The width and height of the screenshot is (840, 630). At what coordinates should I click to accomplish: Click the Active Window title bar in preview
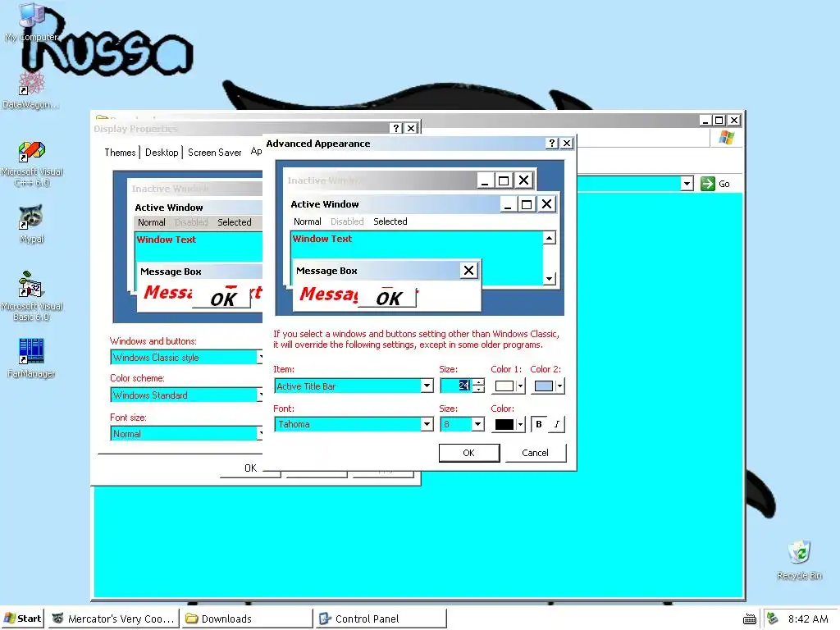coord(394,204)
